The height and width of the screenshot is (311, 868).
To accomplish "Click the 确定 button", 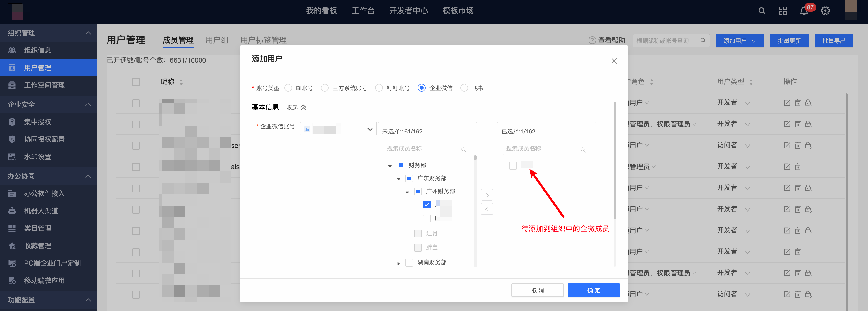I will 593,290.
